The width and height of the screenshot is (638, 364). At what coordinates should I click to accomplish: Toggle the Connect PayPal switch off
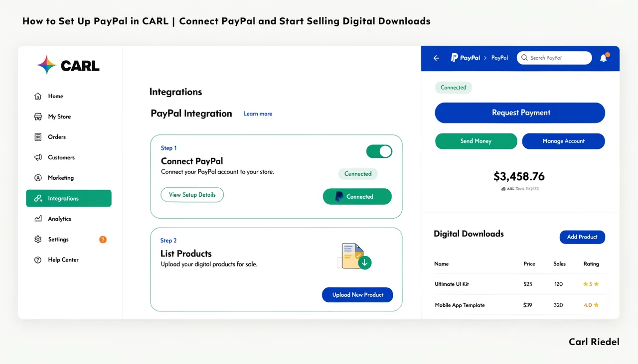pos(379,151)
